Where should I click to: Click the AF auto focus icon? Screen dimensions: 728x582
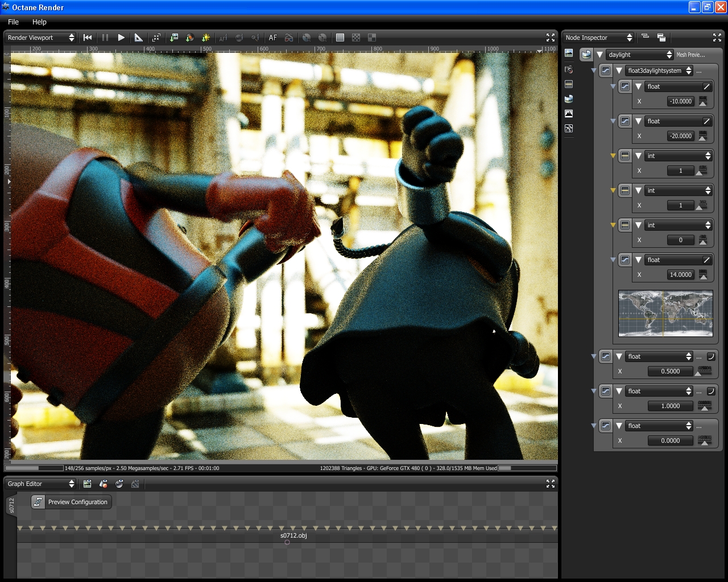pyautogui.click(x=273, y=38)
